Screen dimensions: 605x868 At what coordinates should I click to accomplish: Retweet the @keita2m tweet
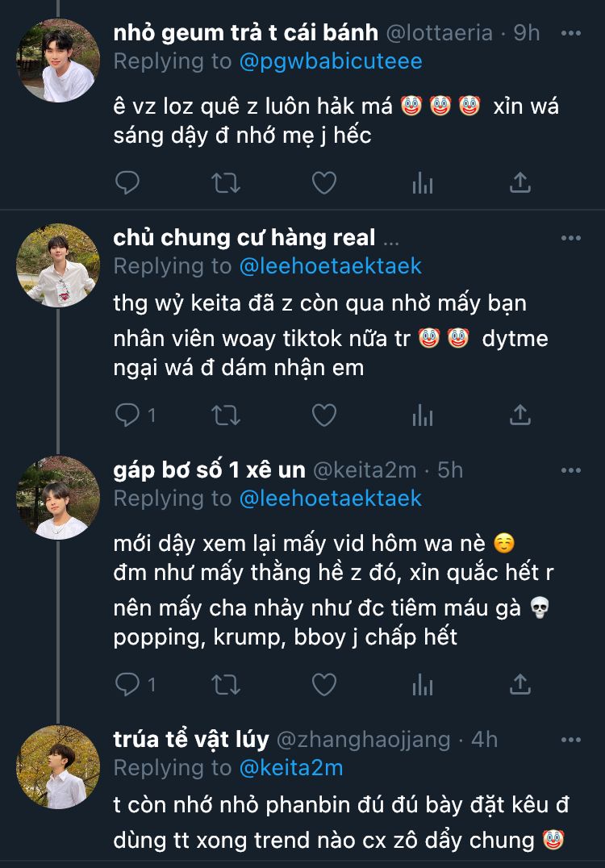pos(225,685)
